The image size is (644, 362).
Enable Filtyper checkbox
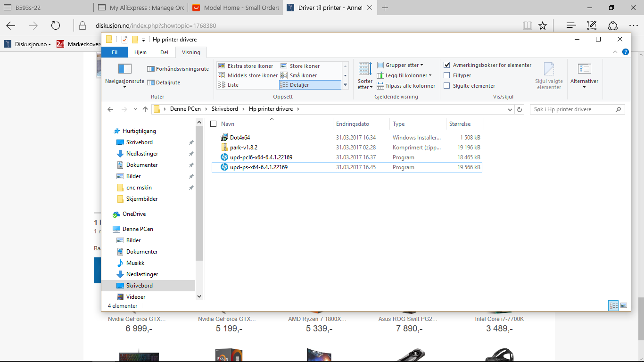[447, 75]
